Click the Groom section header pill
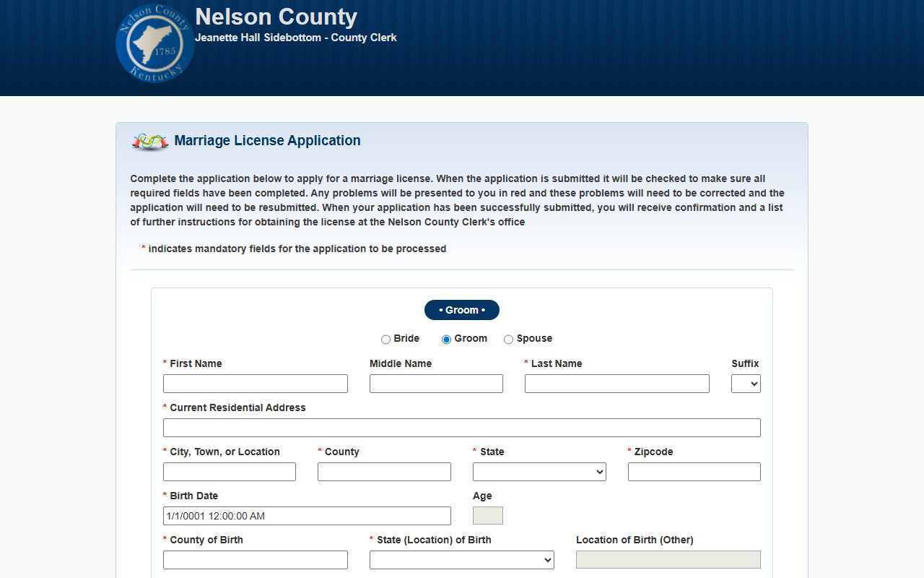The width and height of the screenshot is (924, 578). click(x=462, y=310)
